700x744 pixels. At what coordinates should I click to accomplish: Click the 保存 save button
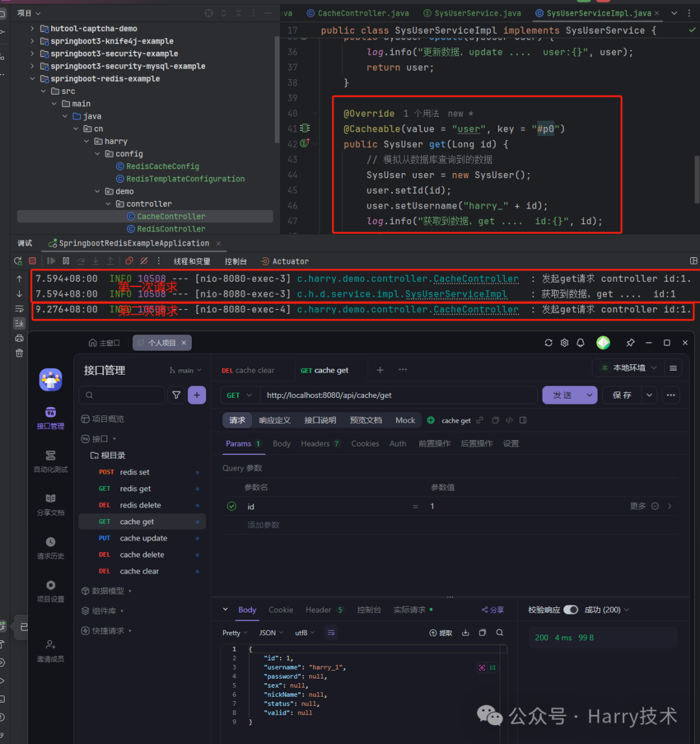pyautogui.click(x=623, y=395)
